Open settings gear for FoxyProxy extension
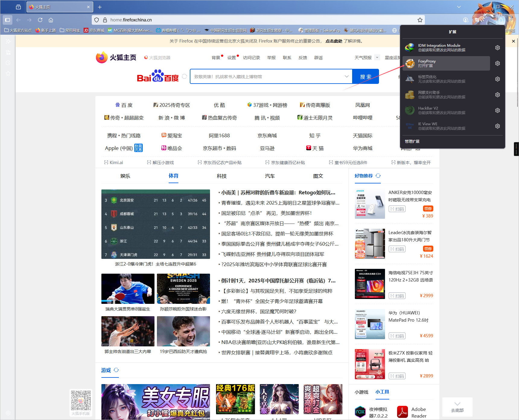 pyautogui.click(x=498, y=63)
